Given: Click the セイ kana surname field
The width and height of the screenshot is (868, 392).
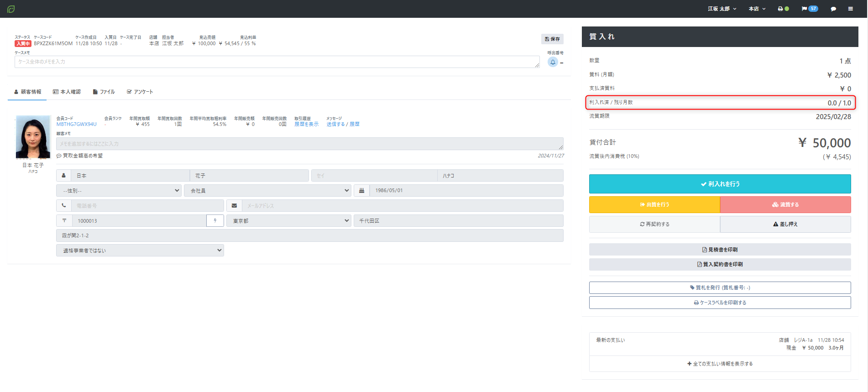Looking at the screenshot, I should (x=374, y=176).
